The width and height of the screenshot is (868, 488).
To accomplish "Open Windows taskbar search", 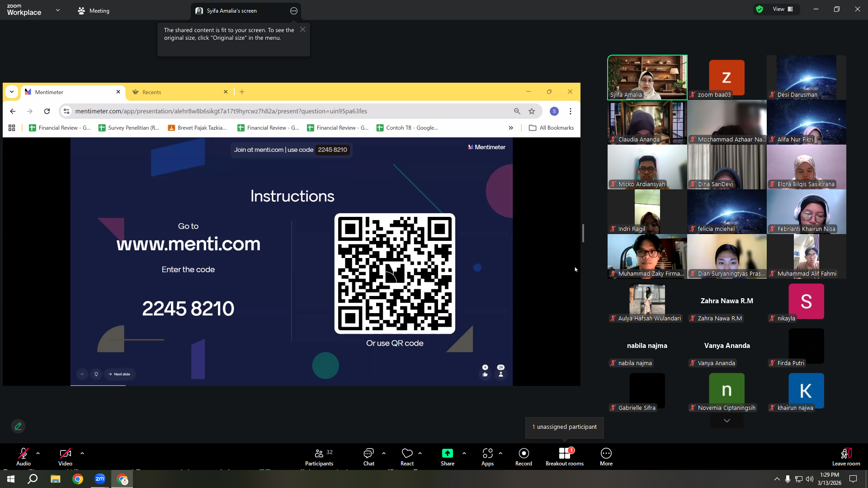I will point(33,479).
